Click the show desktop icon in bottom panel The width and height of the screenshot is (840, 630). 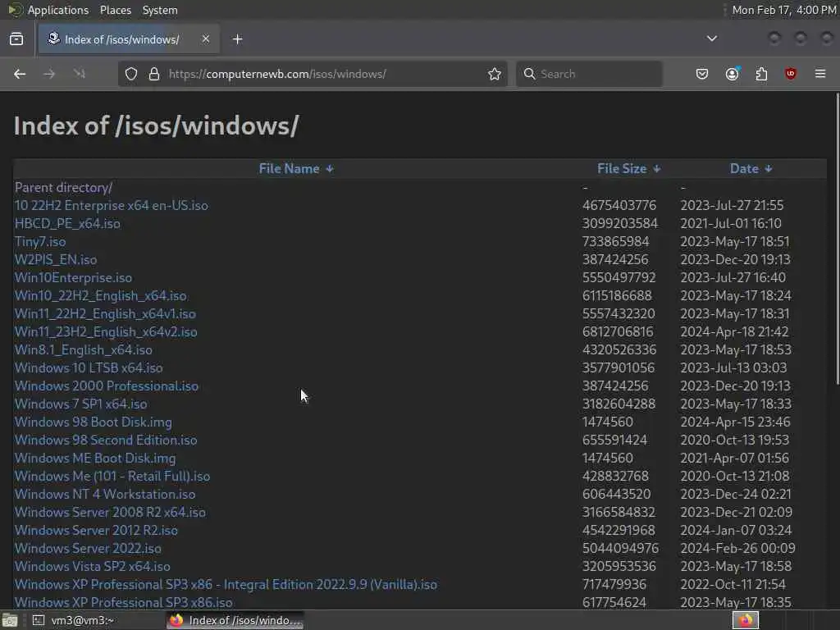(x=10, y=620)
